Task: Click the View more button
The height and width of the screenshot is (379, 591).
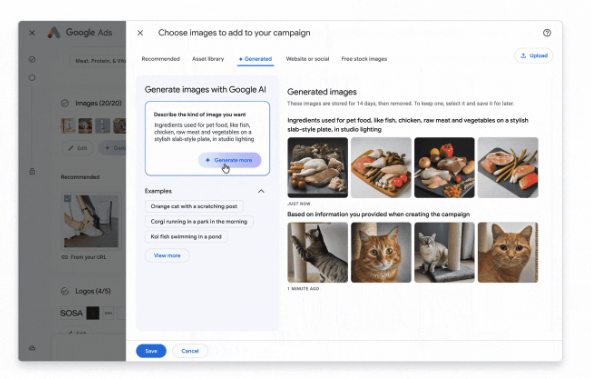Action: (167, 255)
